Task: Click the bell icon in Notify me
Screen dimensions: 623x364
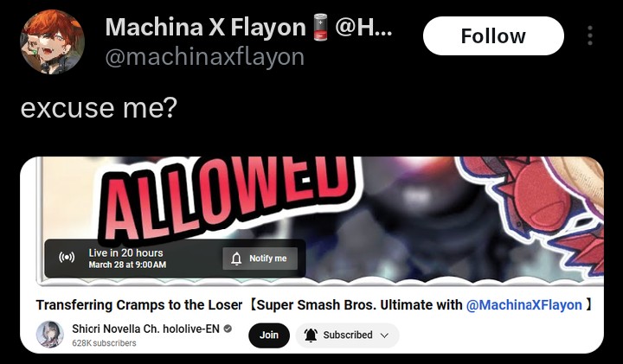Action: 236,259
